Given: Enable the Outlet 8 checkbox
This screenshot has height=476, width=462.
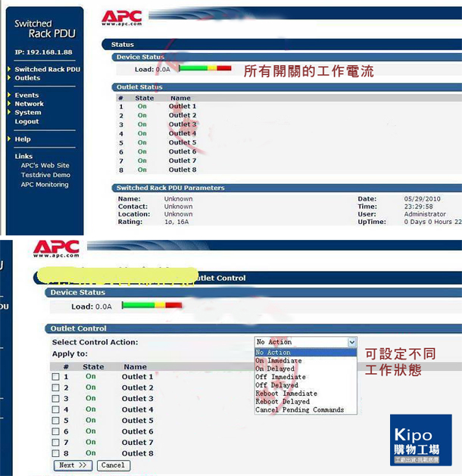Looking at the screenshot, I should click(x=55, y=454).
